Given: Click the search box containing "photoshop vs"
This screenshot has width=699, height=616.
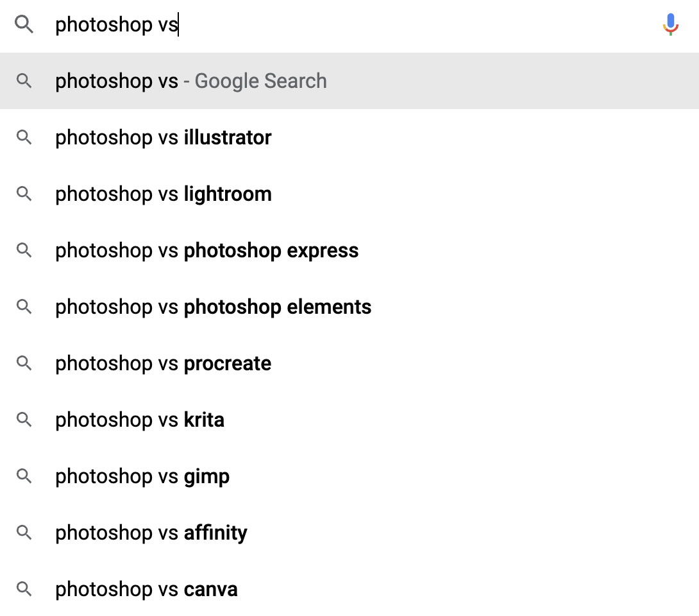Looking at the screenshot, I should pos(321,25).
